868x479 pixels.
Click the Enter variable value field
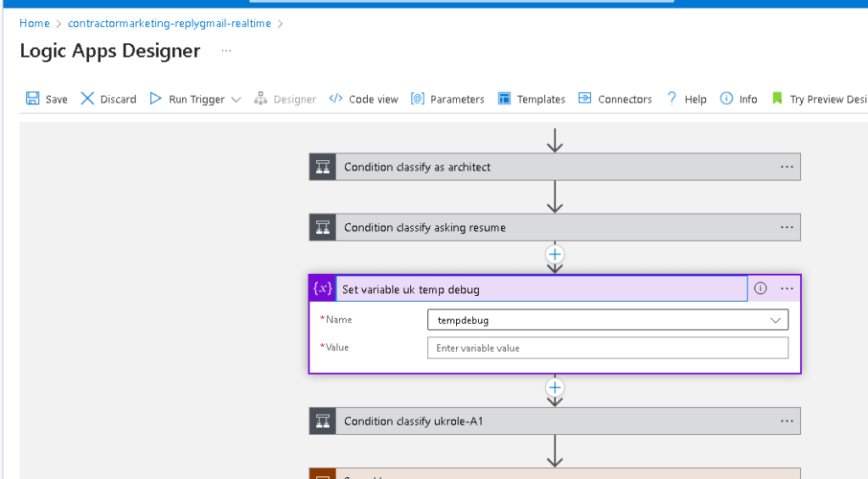pos(607,348)
